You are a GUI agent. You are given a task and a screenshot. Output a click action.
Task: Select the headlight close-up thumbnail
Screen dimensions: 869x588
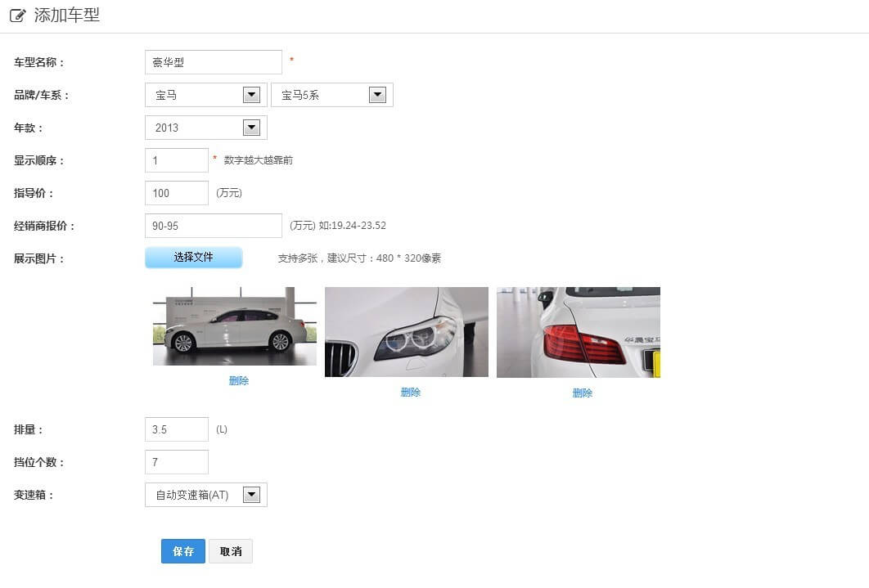coord(406,332)
